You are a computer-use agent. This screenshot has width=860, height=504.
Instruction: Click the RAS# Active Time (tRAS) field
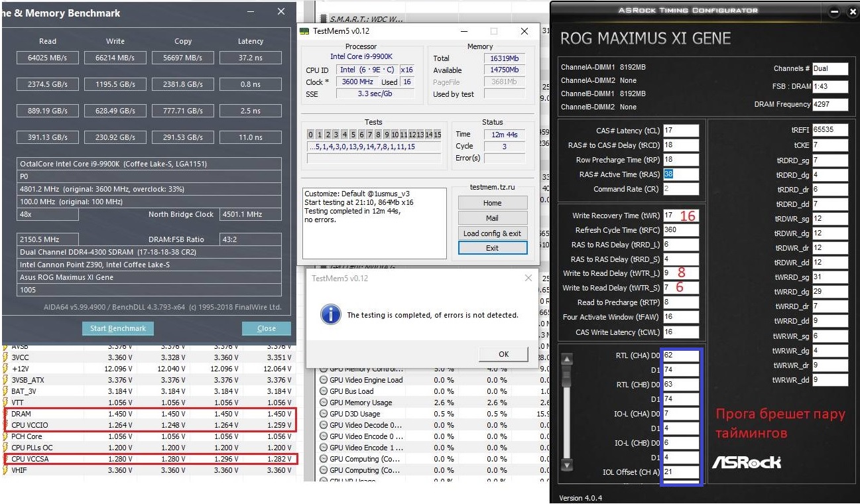click(x=680, y=174)
